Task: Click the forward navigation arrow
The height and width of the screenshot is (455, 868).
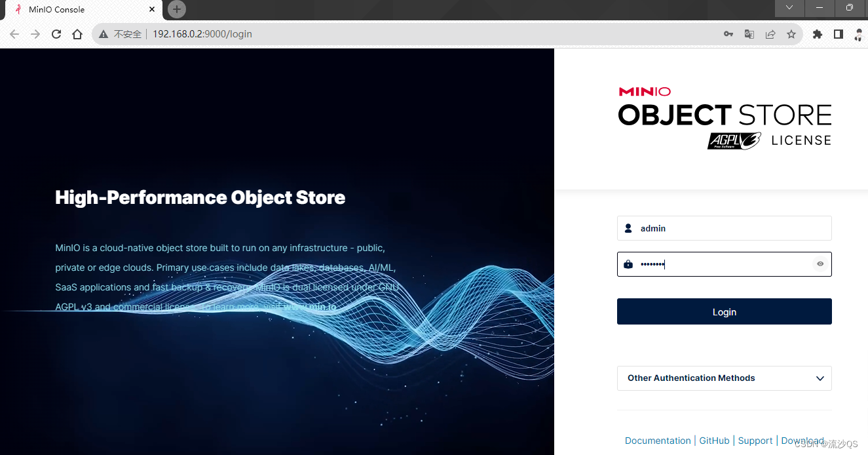Action: point(35,34)
